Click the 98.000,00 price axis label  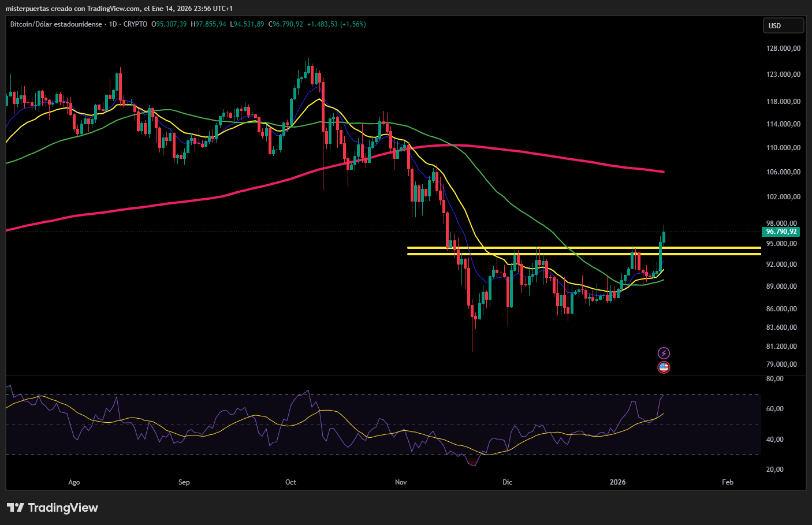coord(781,223)
